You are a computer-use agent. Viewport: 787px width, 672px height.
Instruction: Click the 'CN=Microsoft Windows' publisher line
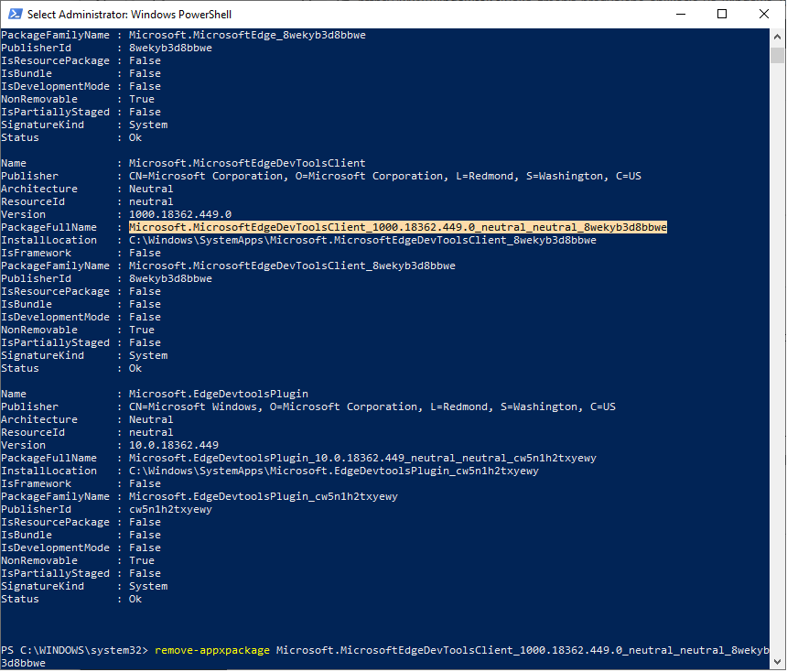pos(372,406)
